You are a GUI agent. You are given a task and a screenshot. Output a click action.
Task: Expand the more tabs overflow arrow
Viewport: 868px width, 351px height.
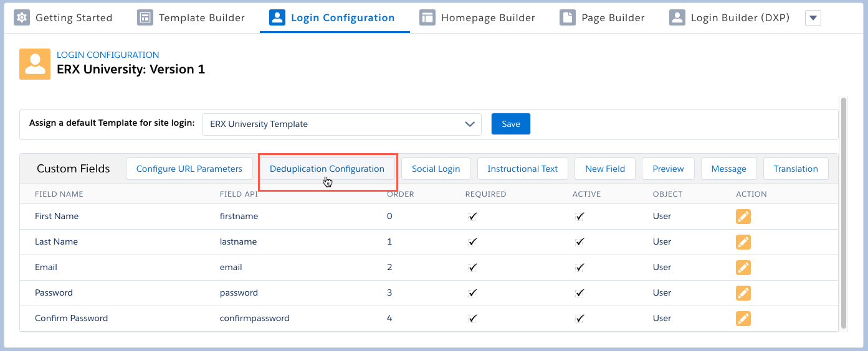[813, 18]
